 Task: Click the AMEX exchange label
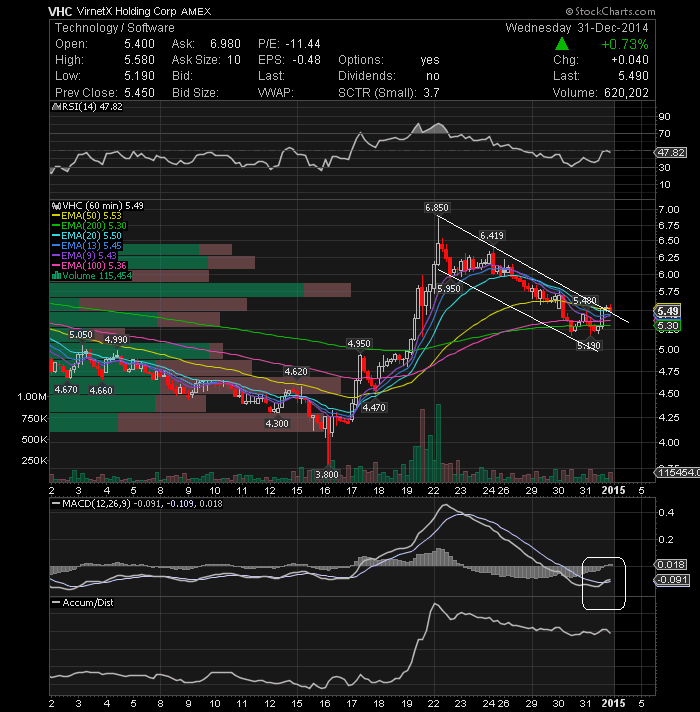[x=196, y=11]
